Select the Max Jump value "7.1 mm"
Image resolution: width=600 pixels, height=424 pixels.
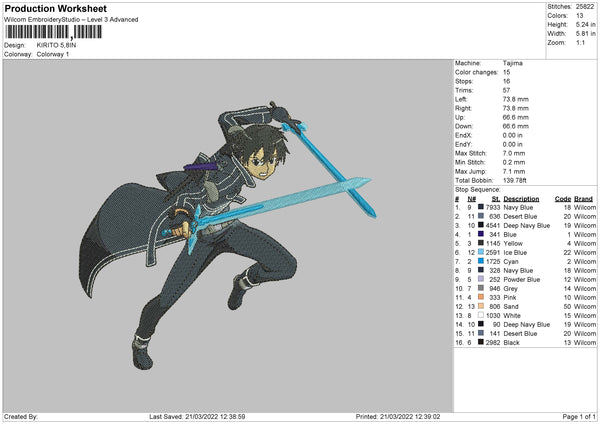pos(514,171)
